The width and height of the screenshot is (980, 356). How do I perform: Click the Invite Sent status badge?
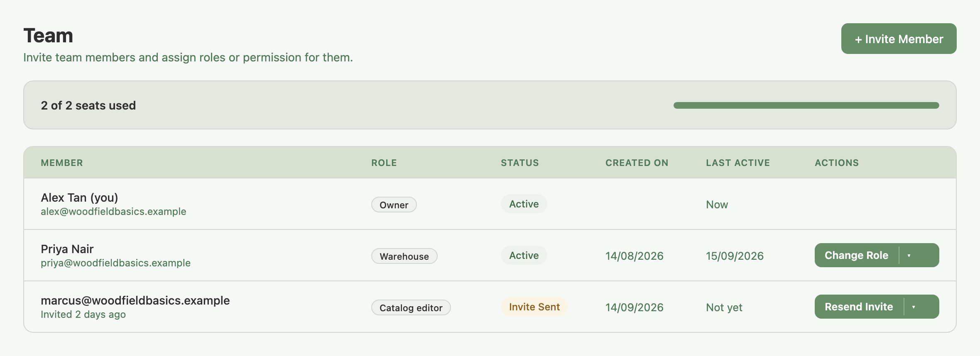534,307
